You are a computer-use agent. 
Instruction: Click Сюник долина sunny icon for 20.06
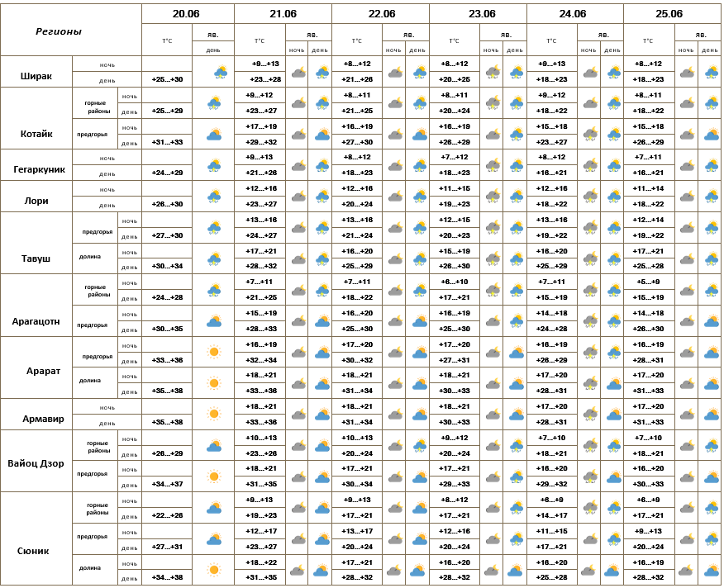click(214, 570)
